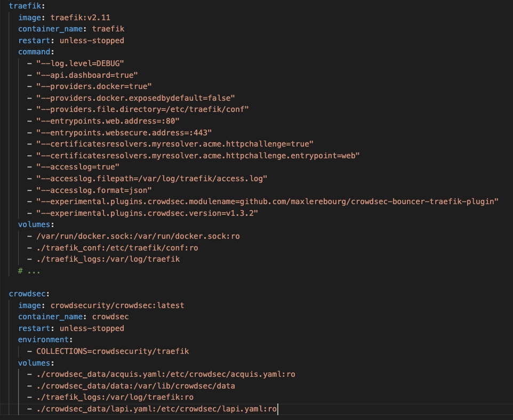The height and width of the screenshot is (420, 513).
Task: Click the crowdsec.version=v1.3.2 line
Action: click(142, 213)
